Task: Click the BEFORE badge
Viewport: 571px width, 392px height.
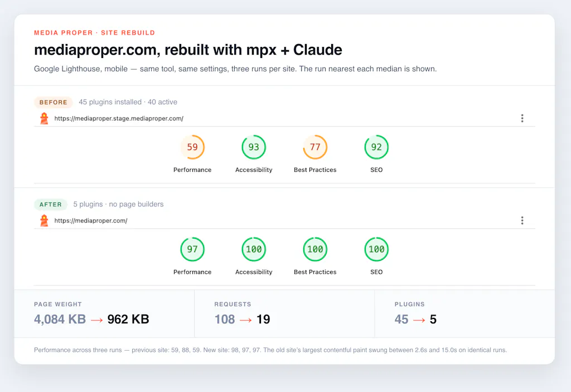Action: point(53,103)
